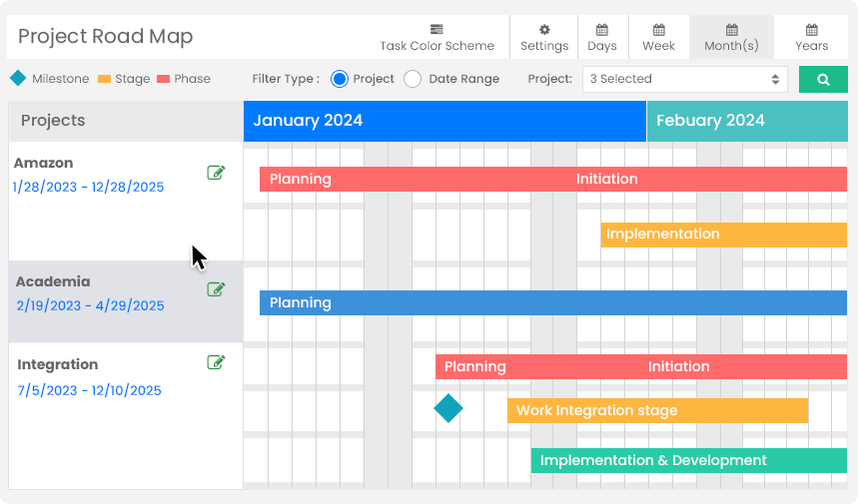Select the Date Range filter radio

pyautogui.click(x=413, y=79)
